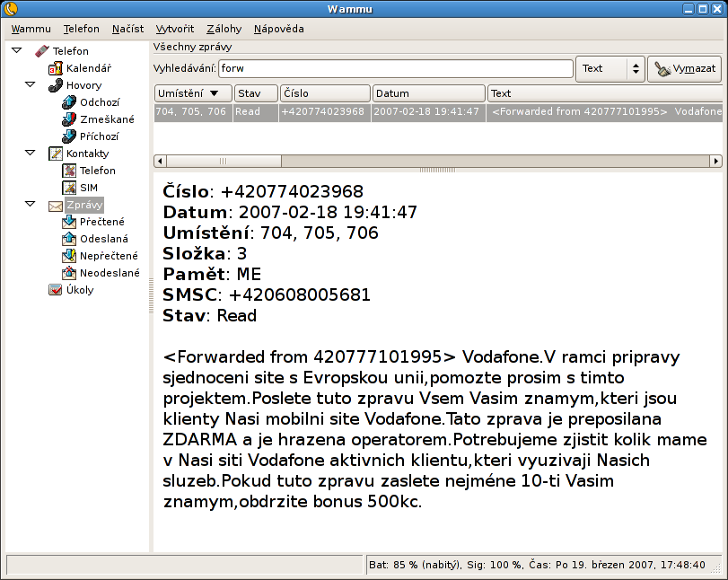Screen dimensions: 728x580
Task: Click the Text column header
Action: coord(605,93)
